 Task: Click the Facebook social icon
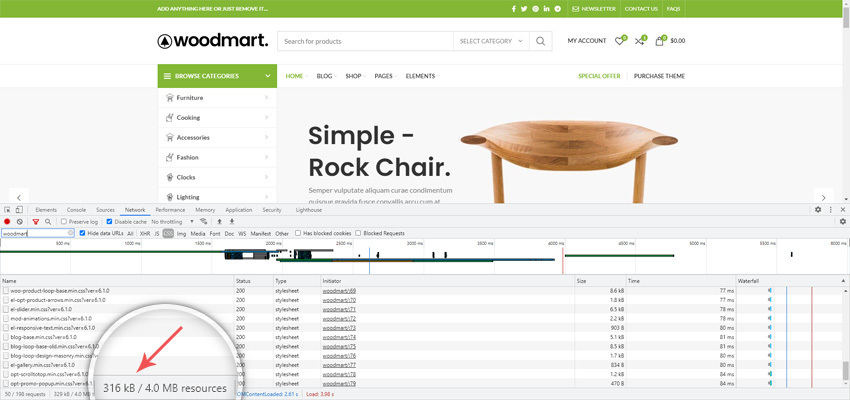click(x=513, y=9)
